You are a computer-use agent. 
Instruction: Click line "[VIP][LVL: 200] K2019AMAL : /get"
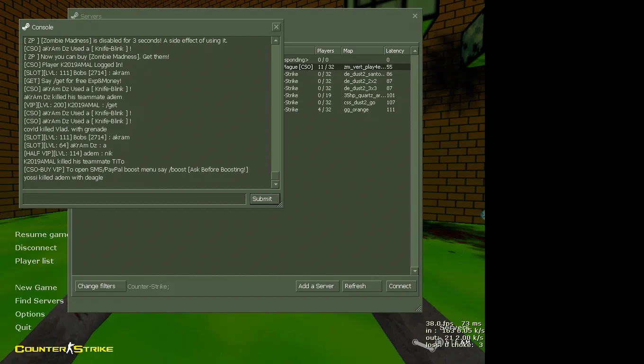[x=71, y=105]
